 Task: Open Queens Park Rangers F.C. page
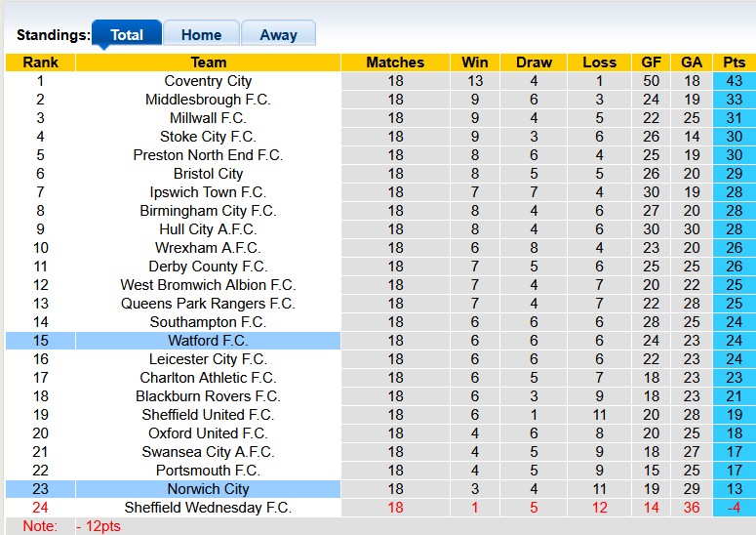click(x=208, y=304)
